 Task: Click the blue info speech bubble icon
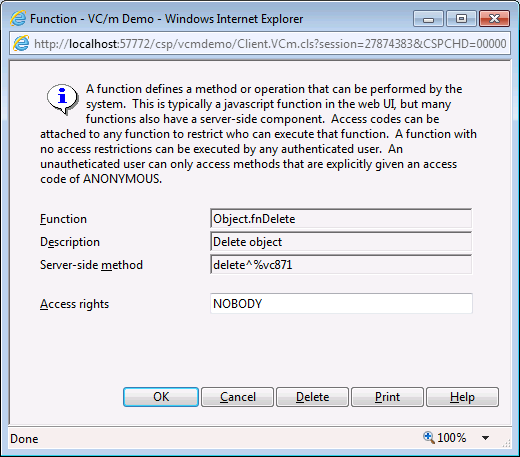point(62,99)
